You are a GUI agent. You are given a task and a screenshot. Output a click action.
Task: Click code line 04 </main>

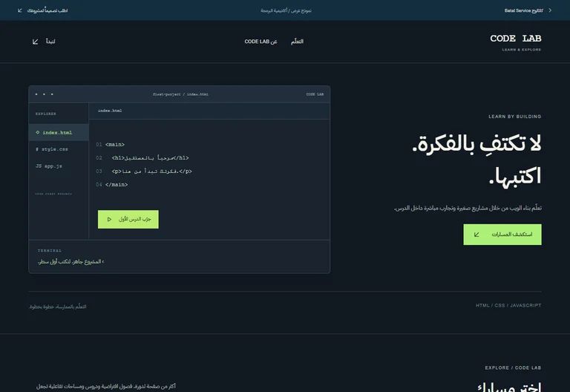(x=111, y=185)
